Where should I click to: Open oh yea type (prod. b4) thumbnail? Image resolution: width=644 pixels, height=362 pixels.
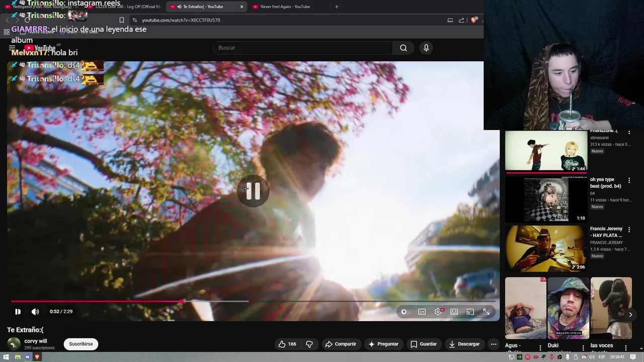[546, 199]
